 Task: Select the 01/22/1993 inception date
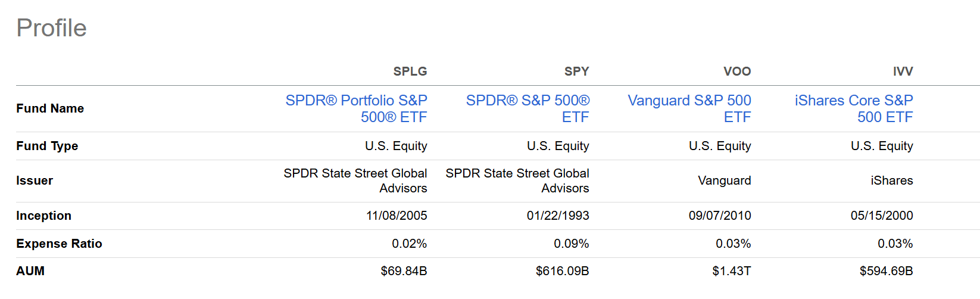point(558,216)
